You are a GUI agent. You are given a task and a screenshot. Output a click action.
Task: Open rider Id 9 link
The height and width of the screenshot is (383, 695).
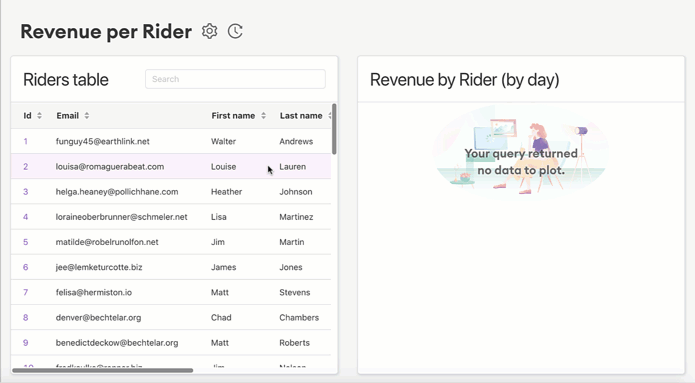click(26, 343)
